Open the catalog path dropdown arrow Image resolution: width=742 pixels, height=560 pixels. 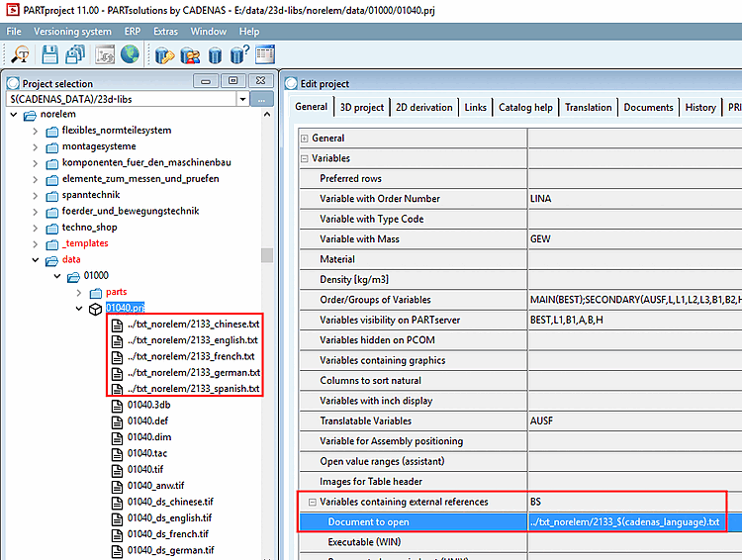point(242,99)
